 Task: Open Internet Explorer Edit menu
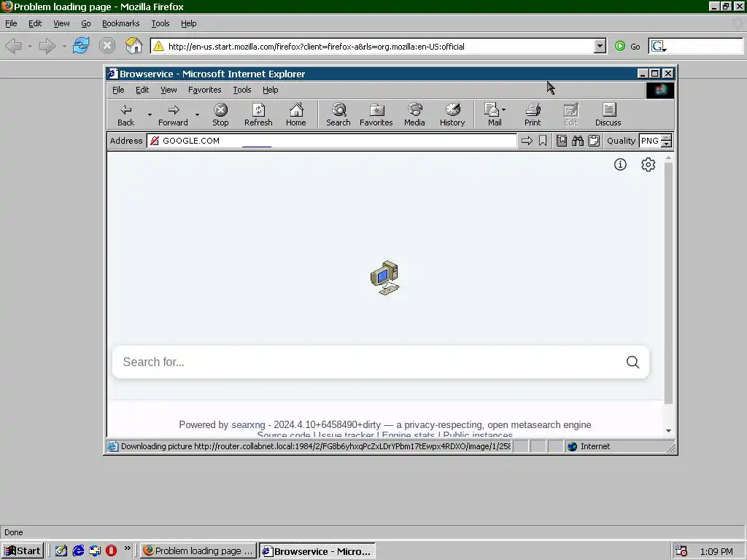[x=142, y=90]
